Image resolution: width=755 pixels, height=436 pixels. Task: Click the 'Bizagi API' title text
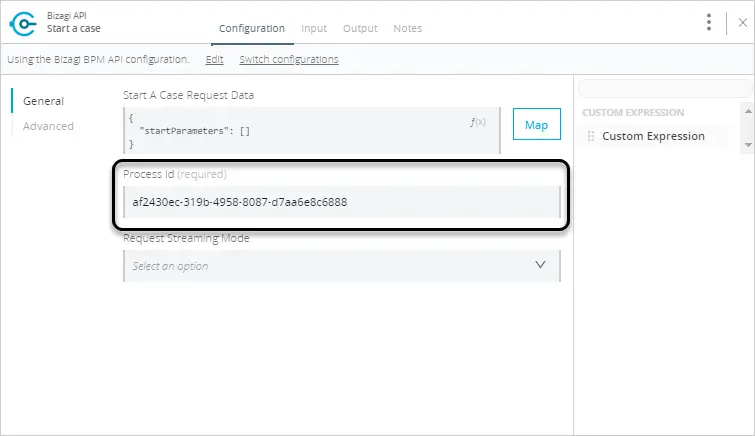pyautogui.click(x=66, y=15)
